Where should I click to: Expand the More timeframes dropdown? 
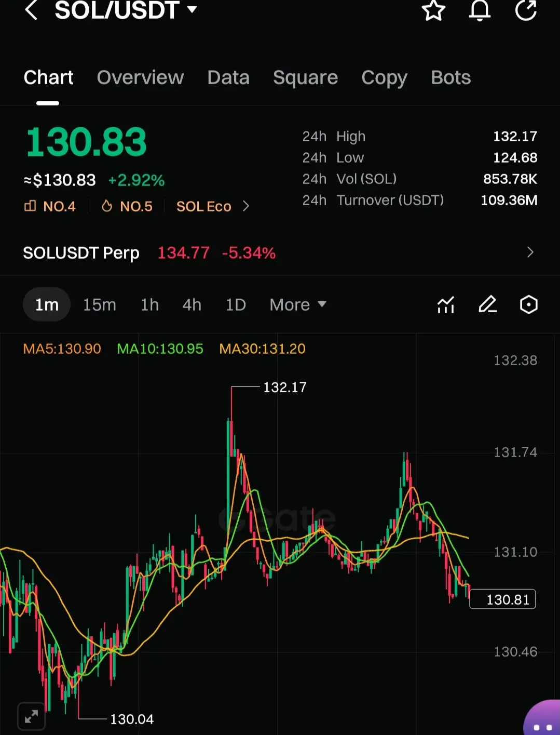click(x=298, y=304)
